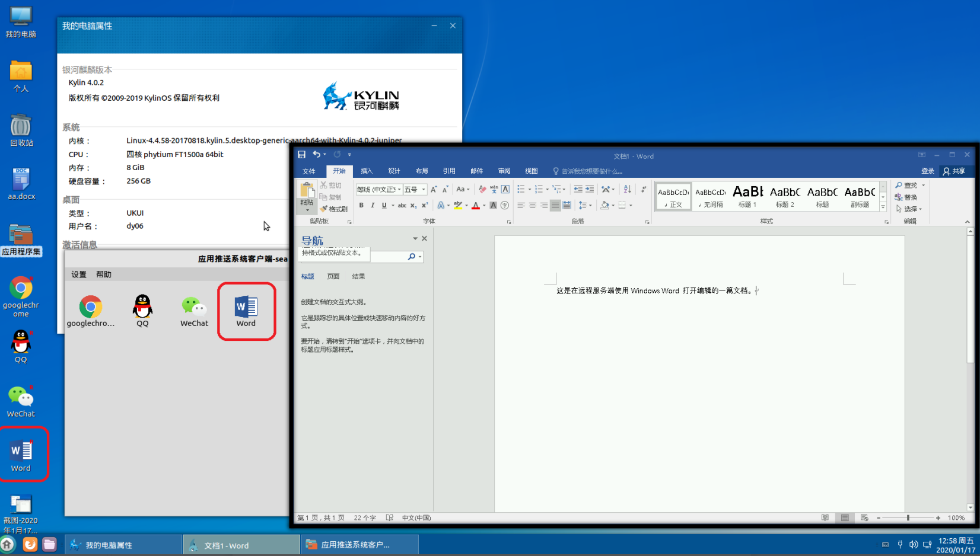Click the Increase Indent icon
This screenshot has height=556, width=980.
point(590,189)
